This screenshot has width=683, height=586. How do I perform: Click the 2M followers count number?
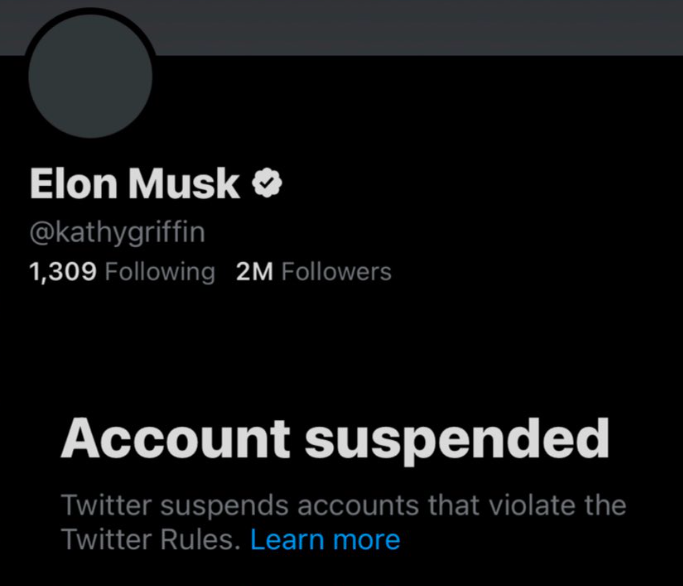click(254, 272)
